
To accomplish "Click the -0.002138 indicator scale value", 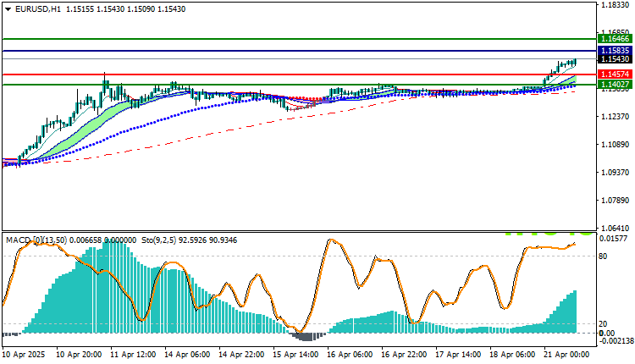I will pos(616,341).
